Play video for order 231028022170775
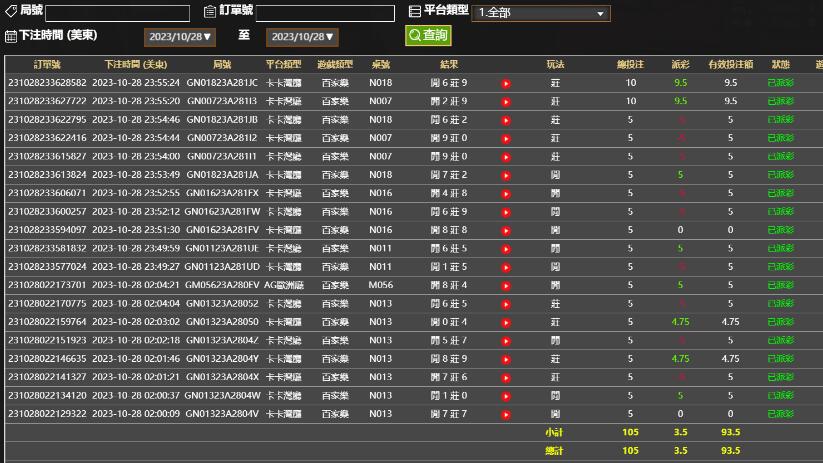The image size is (823, 463). point(505,304)
